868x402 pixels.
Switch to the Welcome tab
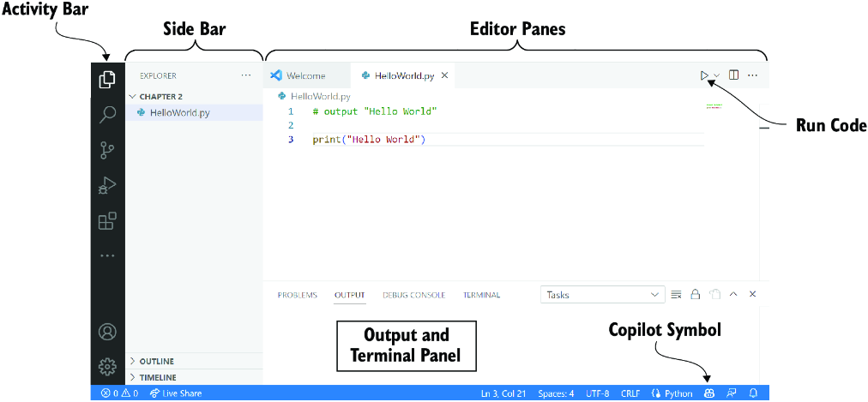coord(307,75)
